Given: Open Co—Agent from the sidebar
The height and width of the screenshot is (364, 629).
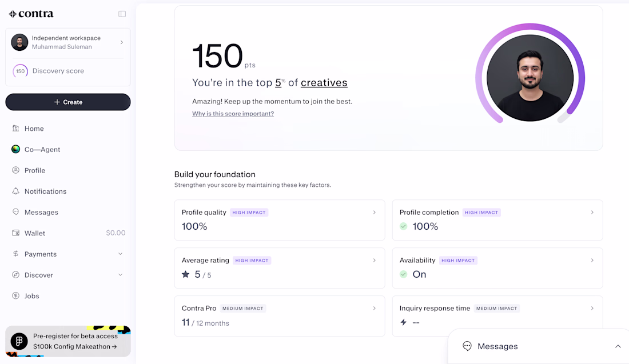Looking at the screenshot, I should [x=42, y=150].
